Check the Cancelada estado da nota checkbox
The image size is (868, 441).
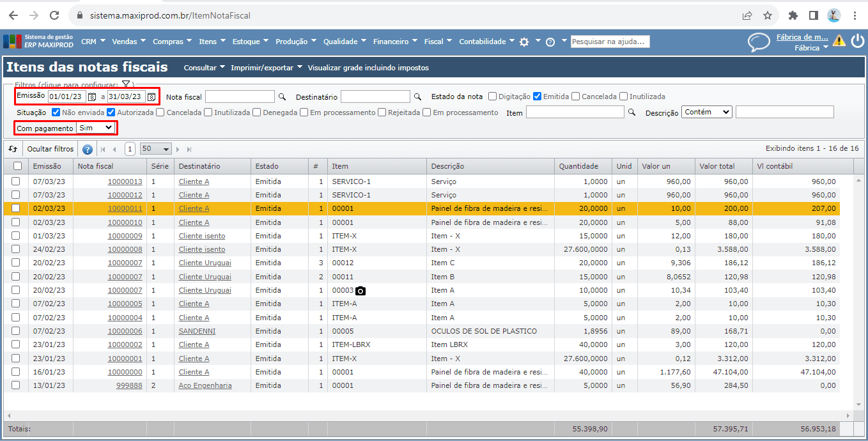[x=575, y=97]
